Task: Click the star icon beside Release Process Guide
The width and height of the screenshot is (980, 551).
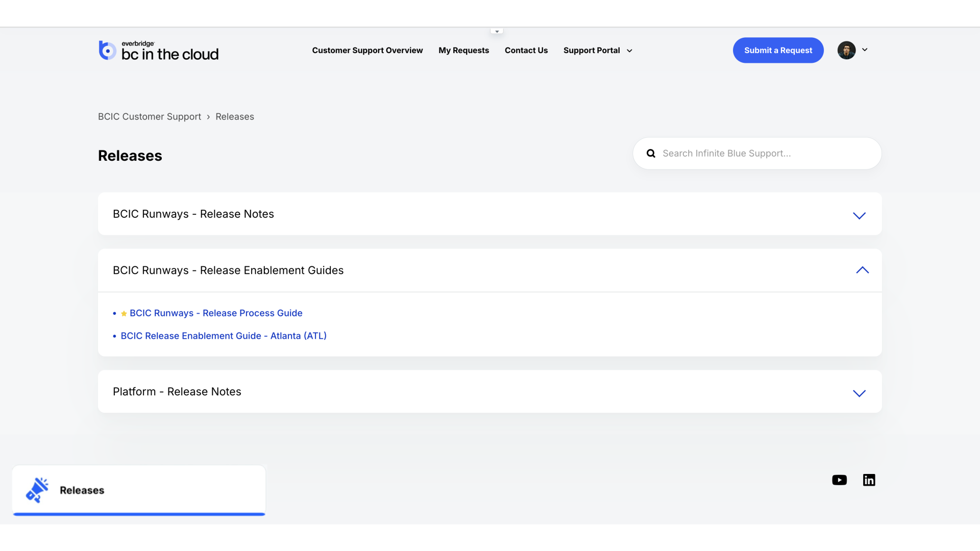Action: tap(124, 313)
